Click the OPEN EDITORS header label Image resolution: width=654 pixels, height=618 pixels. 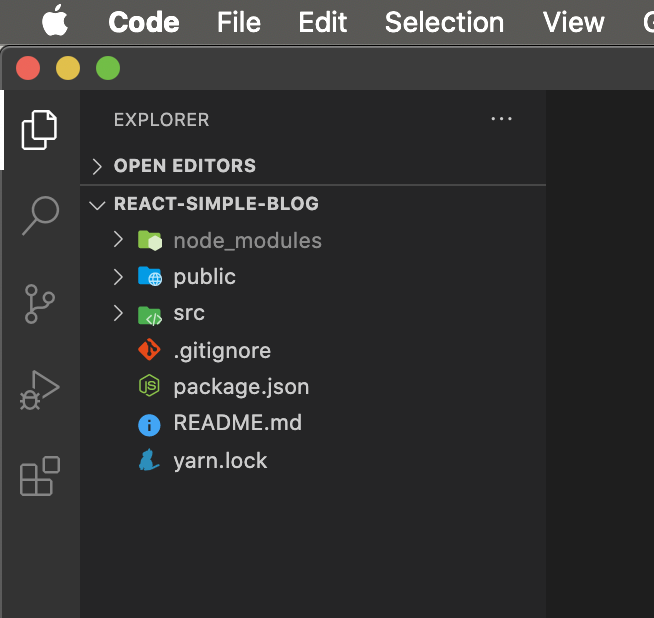coord(185,166)
